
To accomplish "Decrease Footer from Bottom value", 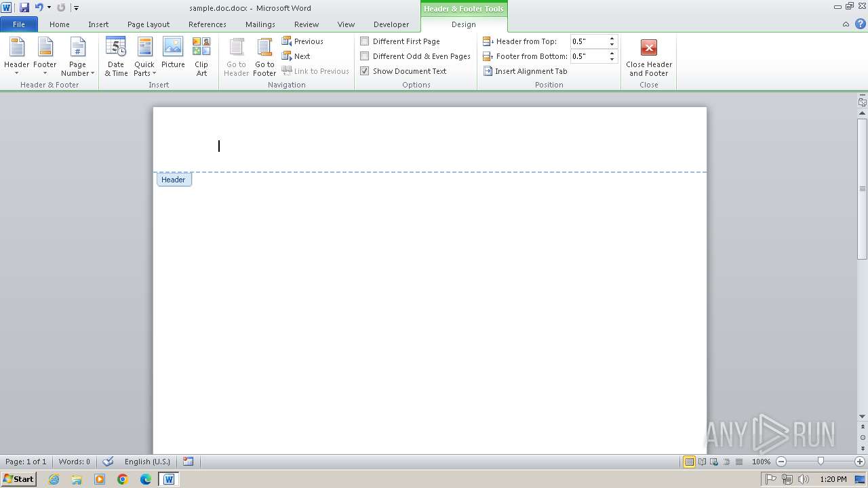I will click(612, 60).
